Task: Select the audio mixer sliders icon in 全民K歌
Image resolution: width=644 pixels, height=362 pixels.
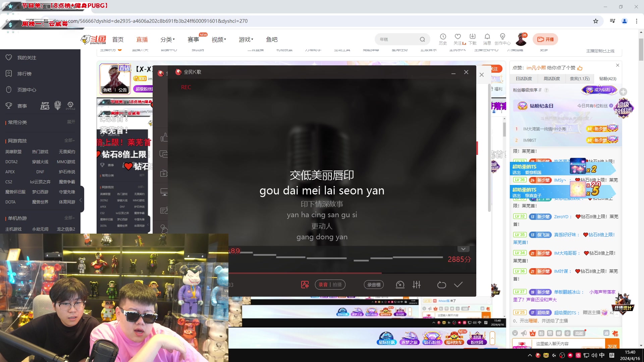Action: pyautogui.click(x=417, y=285)
